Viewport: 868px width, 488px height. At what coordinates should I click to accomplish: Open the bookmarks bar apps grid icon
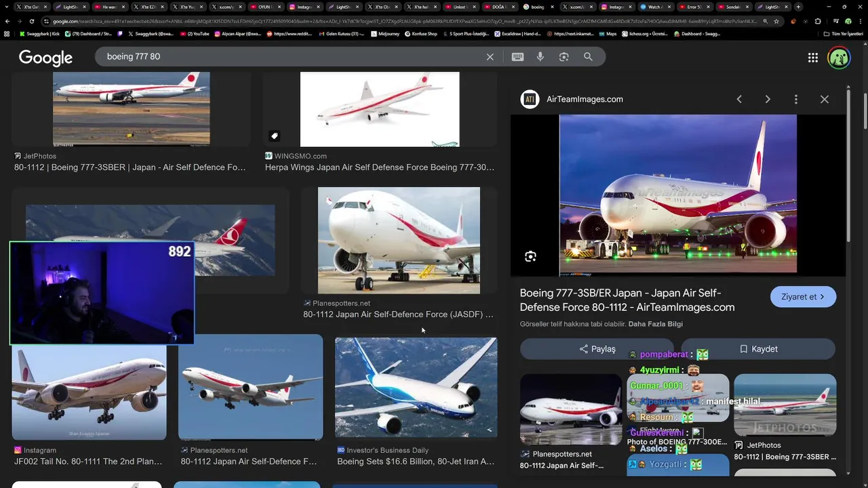pyautogui.click(x=7, y=33)
